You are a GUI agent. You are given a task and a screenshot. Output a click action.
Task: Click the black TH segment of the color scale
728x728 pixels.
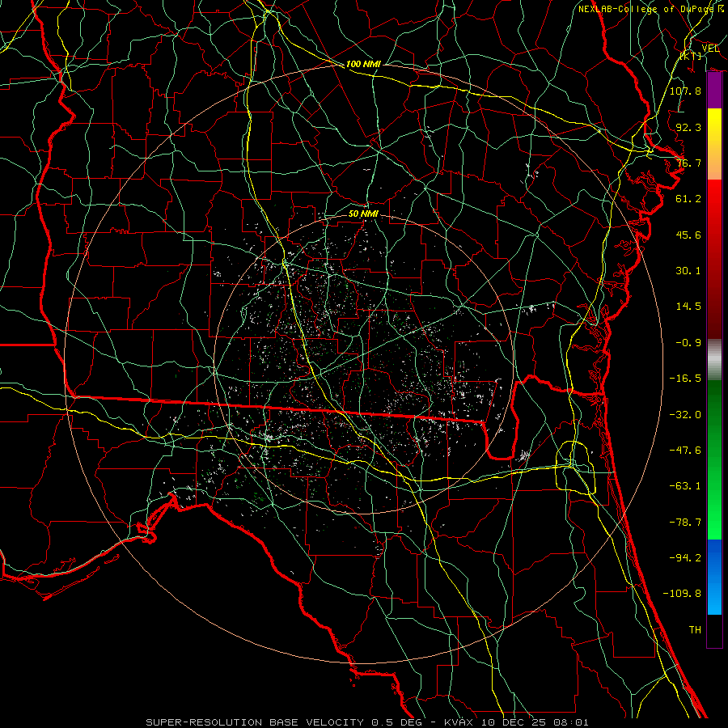pos(714,630)
